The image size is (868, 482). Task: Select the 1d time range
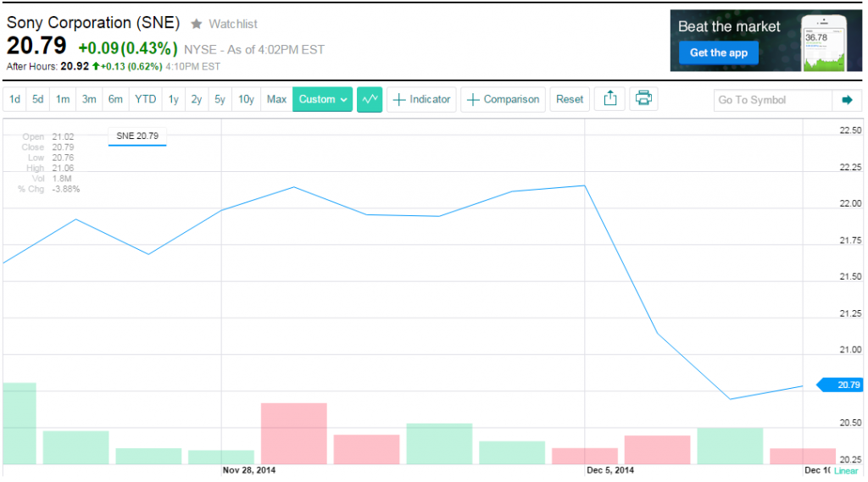tap(15, 100)
